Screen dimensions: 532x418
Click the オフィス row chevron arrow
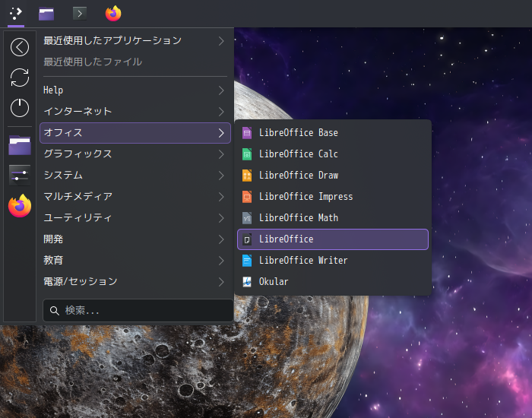pos(221,133)
